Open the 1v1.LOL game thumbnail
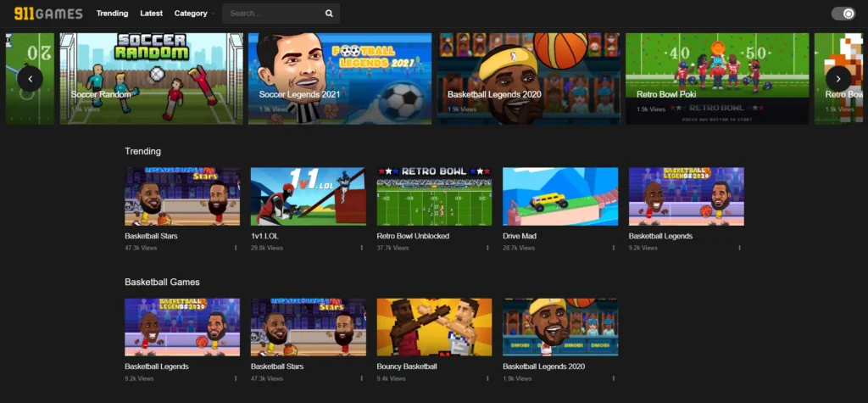Screen dimensions: 868x403 pos(309,196)
